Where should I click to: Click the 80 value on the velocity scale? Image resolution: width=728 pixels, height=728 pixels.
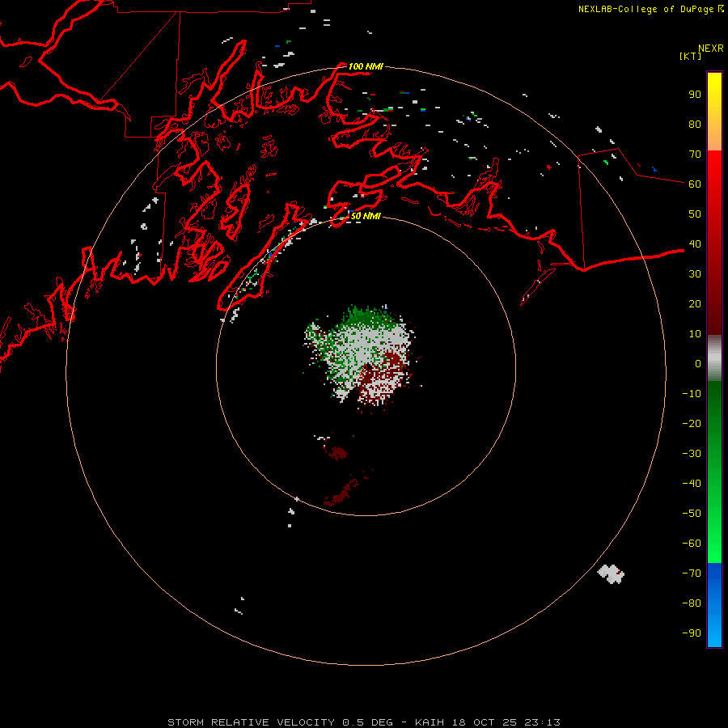(695, 124)
